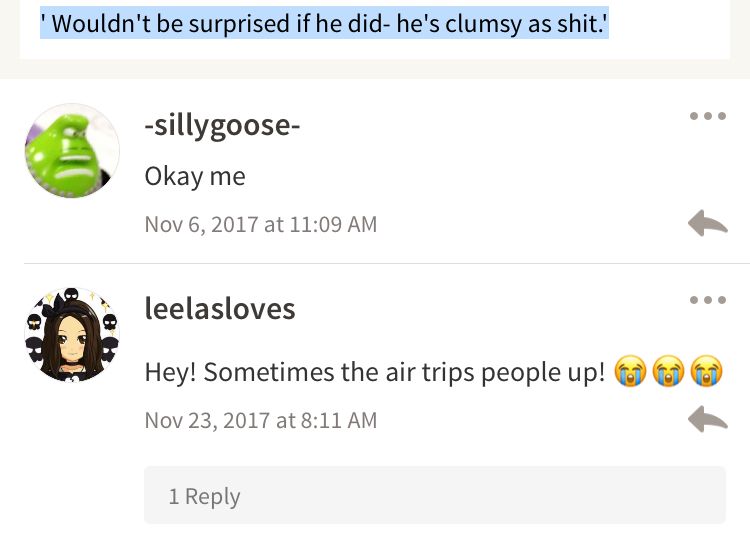Open leelasloves avatar profile picture
The width and height of the screenshot is (750, 536).
(72, 335)
